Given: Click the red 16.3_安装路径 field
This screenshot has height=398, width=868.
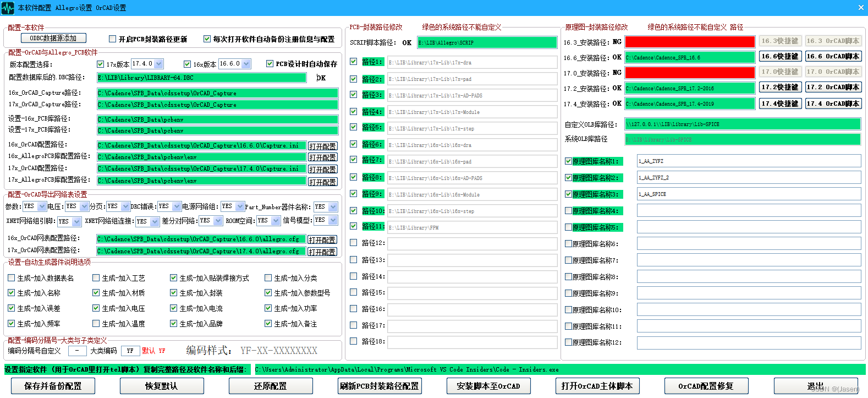Looking at the screenshot, I should tap(690, 42).
